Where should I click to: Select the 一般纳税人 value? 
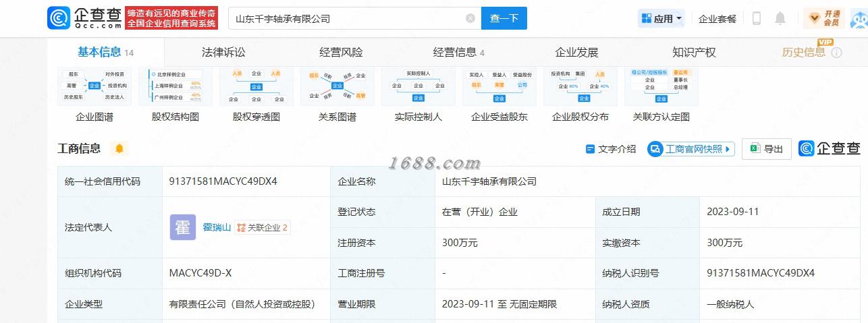(x=730, y=304)
